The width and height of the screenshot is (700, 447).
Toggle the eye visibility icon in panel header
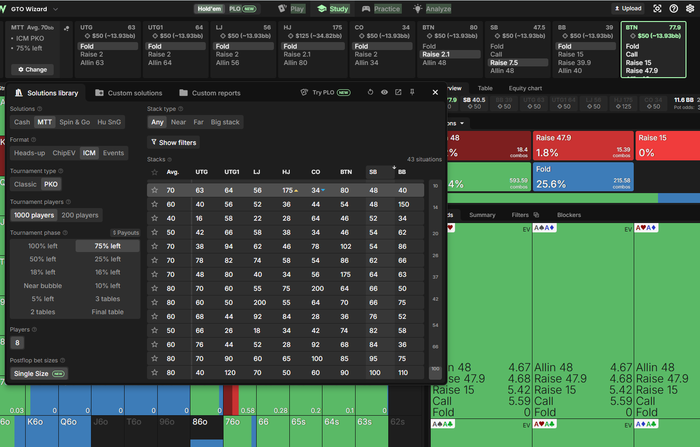(384, 92)
